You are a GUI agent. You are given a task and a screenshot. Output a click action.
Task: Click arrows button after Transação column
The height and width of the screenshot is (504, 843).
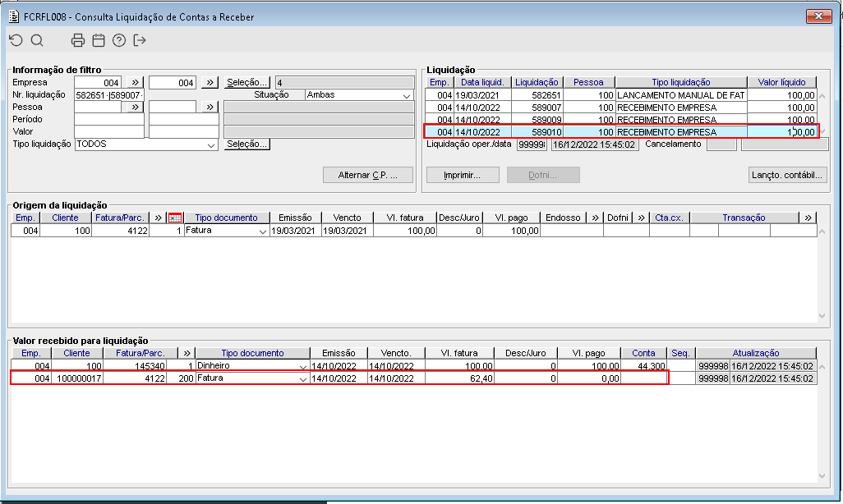(808, 218)
